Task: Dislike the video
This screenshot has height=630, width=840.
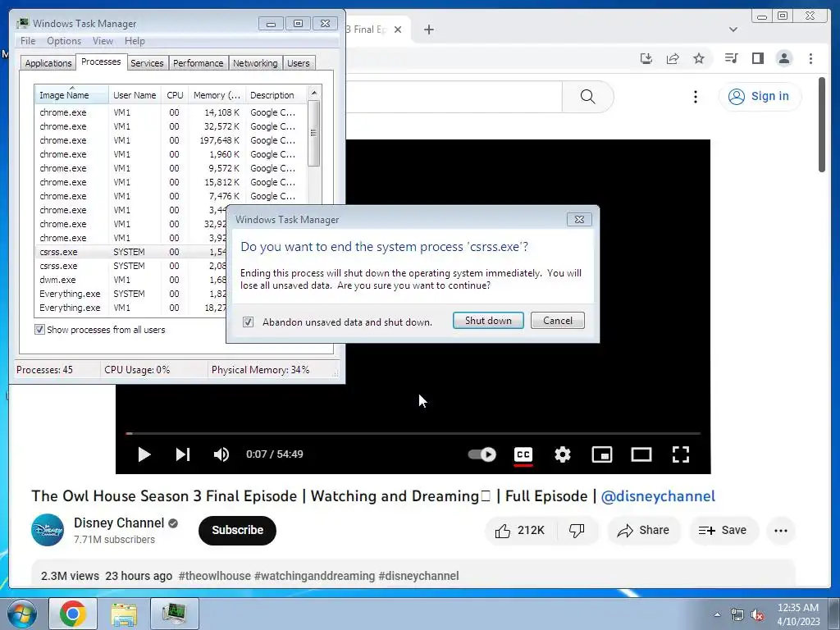Action: tap(577, 531)
